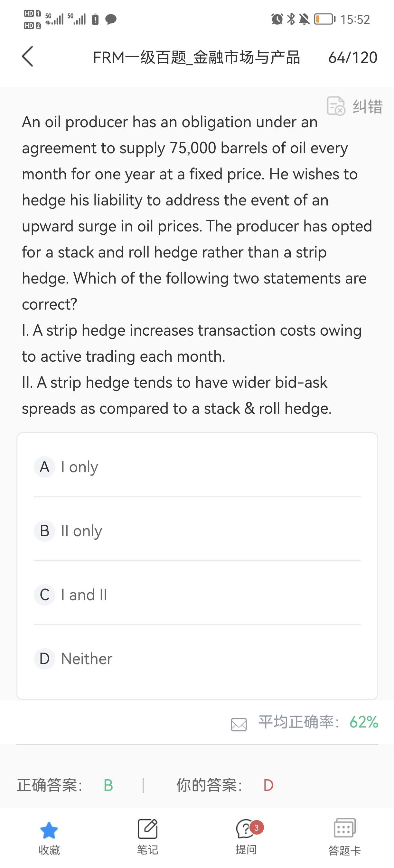Choose option D Neither
Screen dimensions: 394x868
click(86, 659)
